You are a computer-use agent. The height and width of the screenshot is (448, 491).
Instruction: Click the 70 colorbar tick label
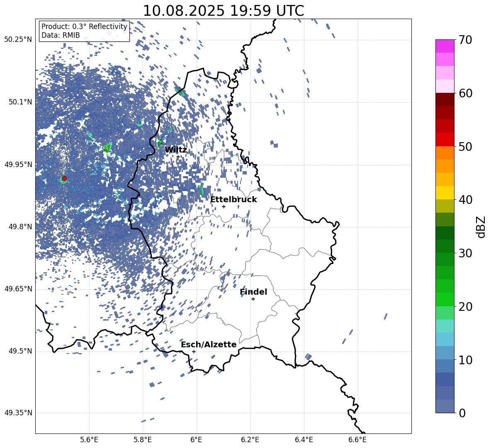tap(465, 40)
